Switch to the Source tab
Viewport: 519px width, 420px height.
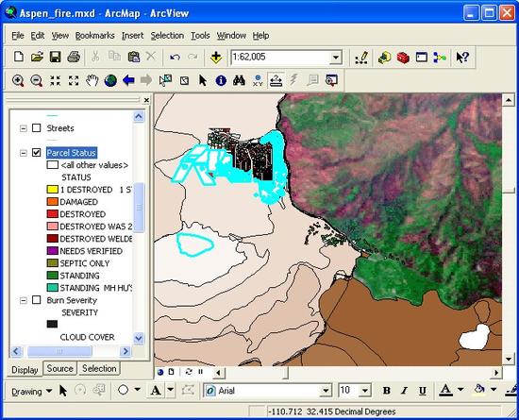click(x=59, y=368)
